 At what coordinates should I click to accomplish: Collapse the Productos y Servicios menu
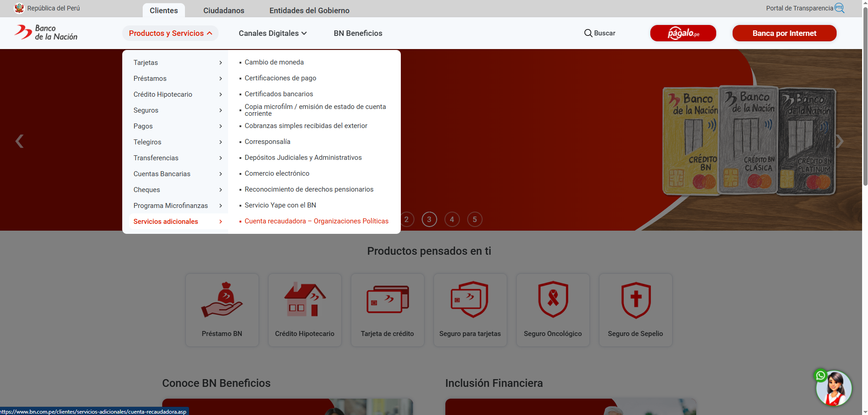pos(170,33)
